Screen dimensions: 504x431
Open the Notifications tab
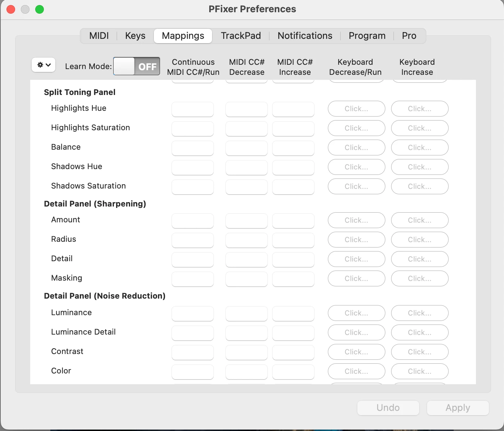(305, 36)
